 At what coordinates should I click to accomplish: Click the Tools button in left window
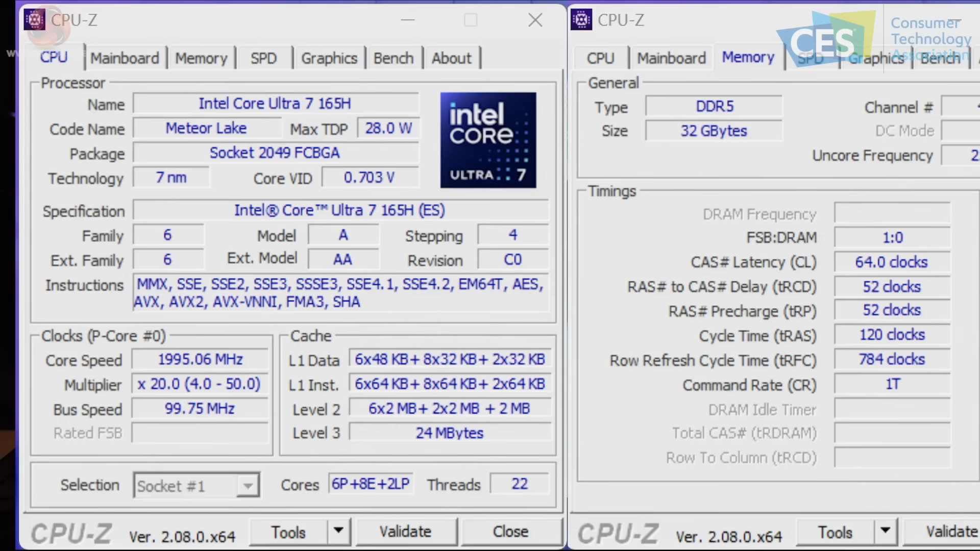coord(288,532)
